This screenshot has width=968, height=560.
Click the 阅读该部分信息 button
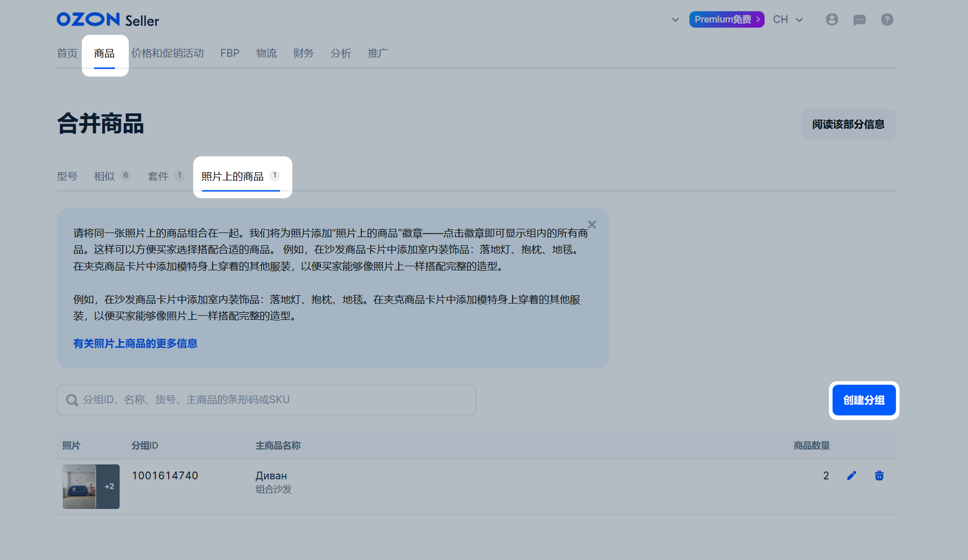tap(848, 124)
